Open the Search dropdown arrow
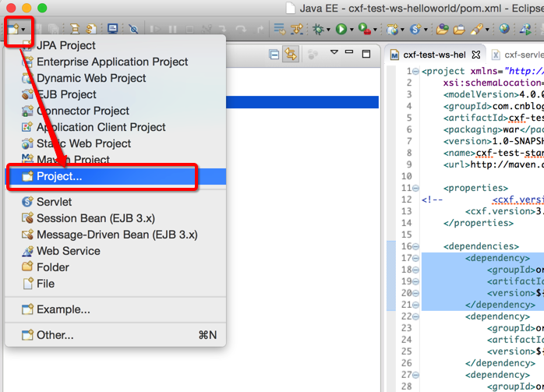 click(x=487, y=30)
